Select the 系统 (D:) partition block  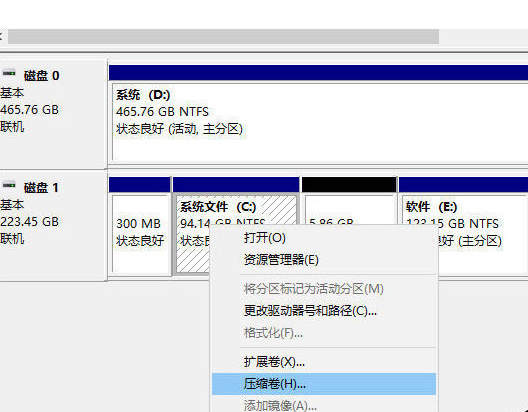coord(320,122)
